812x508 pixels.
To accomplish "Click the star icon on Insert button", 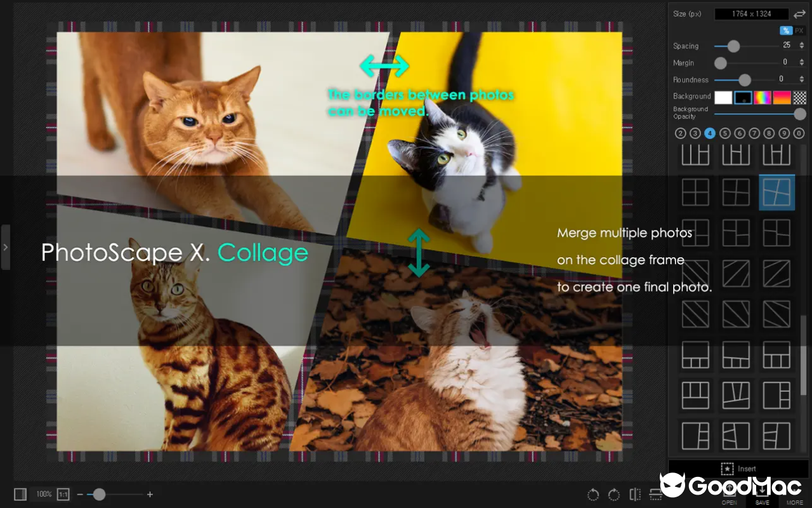I will pyautogui.click(x=727, y=469).
